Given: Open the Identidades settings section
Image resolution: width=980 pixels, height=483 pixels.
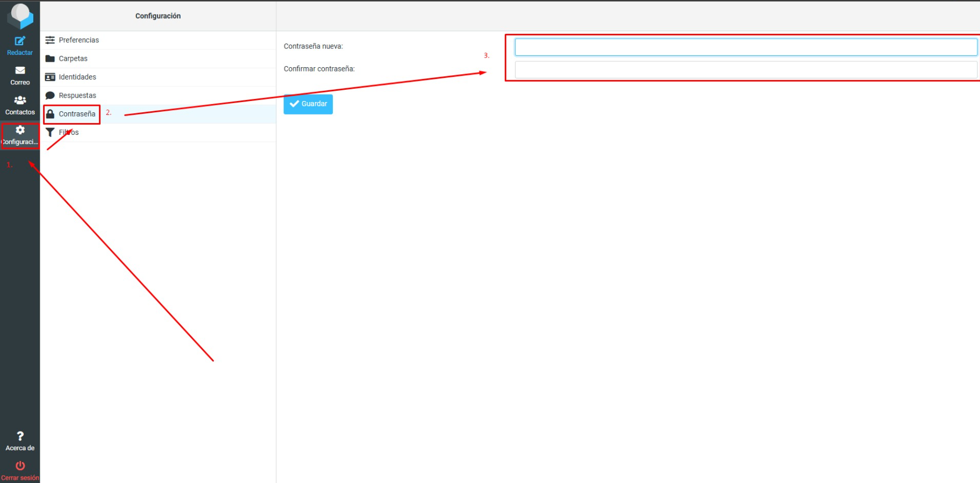Looking at the screenshot, I should coord(77,77).
